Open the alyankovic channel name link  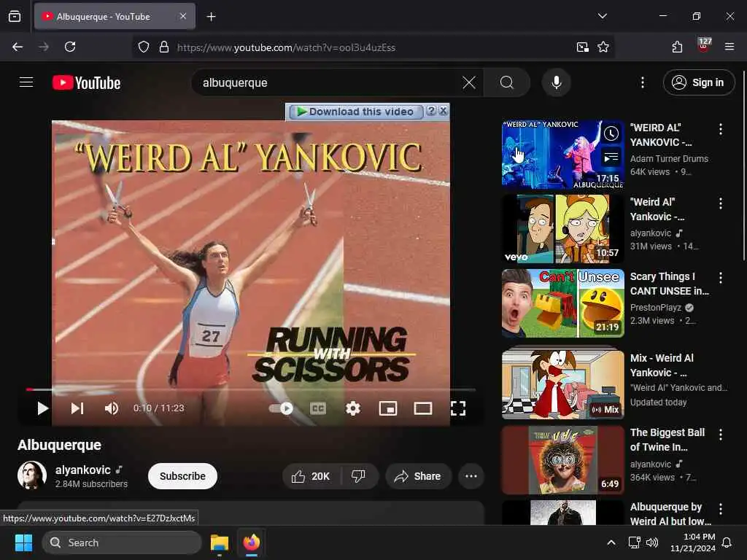(x=83, y=470)
